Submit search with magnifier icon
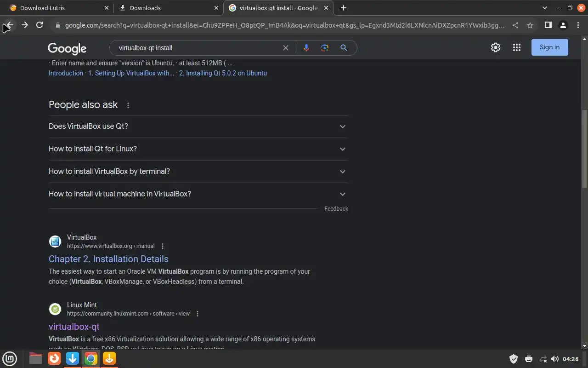Screen dimensions: 588x368 [x=344, y=48]
